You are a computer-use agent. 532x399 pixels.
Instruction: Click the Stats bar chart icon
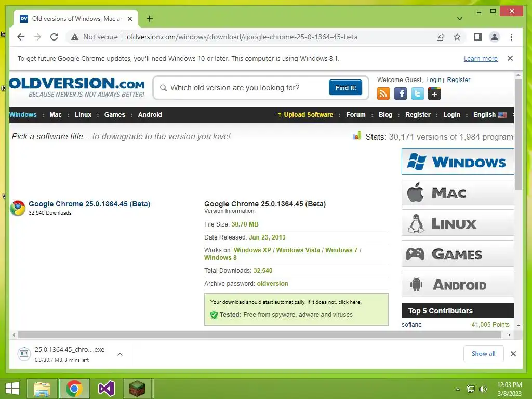356,136
